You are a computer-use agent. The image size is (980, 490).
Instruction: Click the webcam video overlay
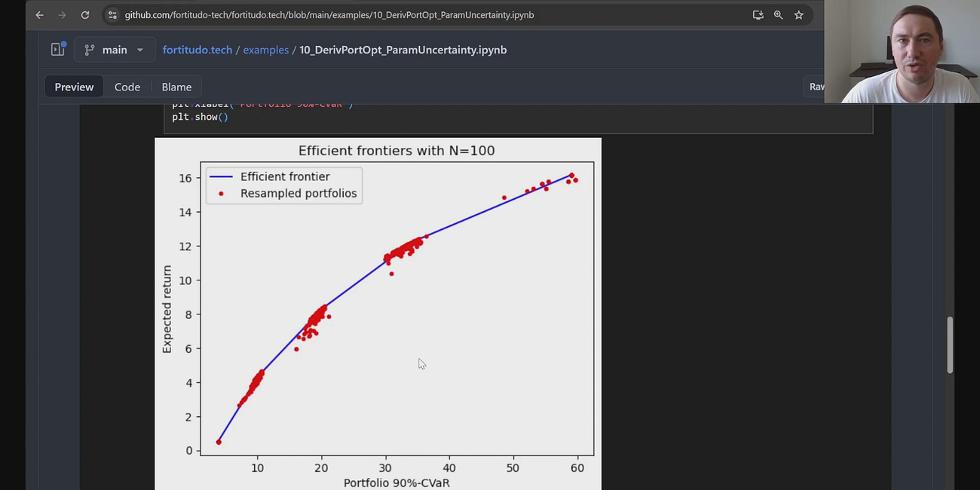902,51
